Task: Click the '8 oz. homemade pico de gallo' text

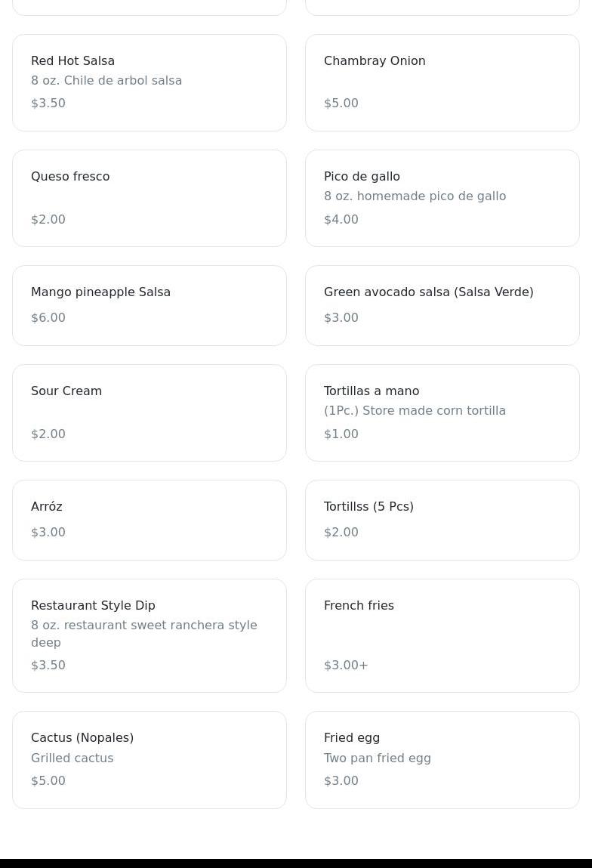Action: click(x=415, y=196)
